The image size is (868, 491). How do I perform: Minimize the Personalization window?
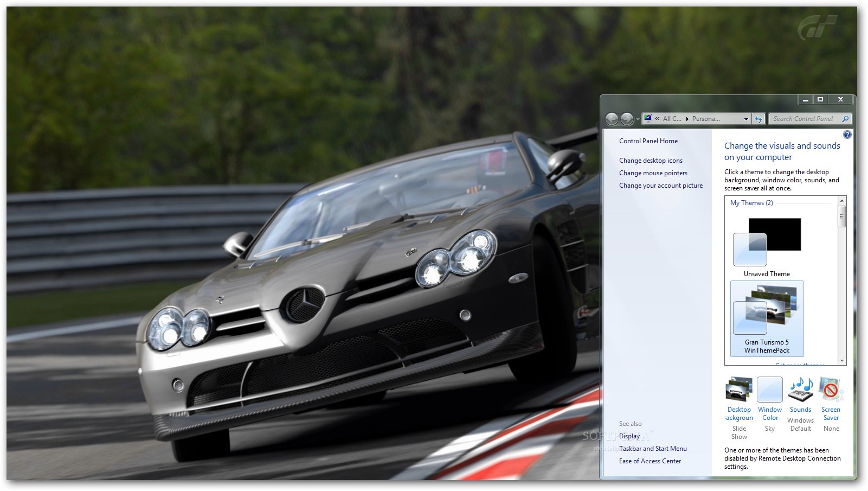805,100
